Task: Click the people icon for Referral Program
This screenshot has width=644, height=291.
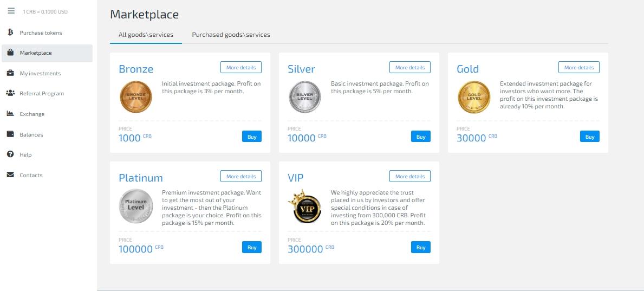Action: (x=11, y=93)
